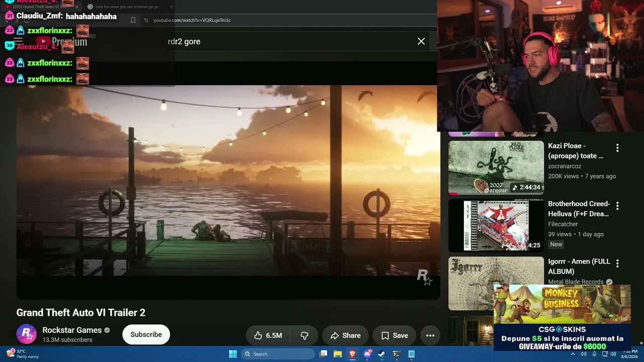Visit the zocranarcoz channel
The image size is (644, 362).
point(565,166)
